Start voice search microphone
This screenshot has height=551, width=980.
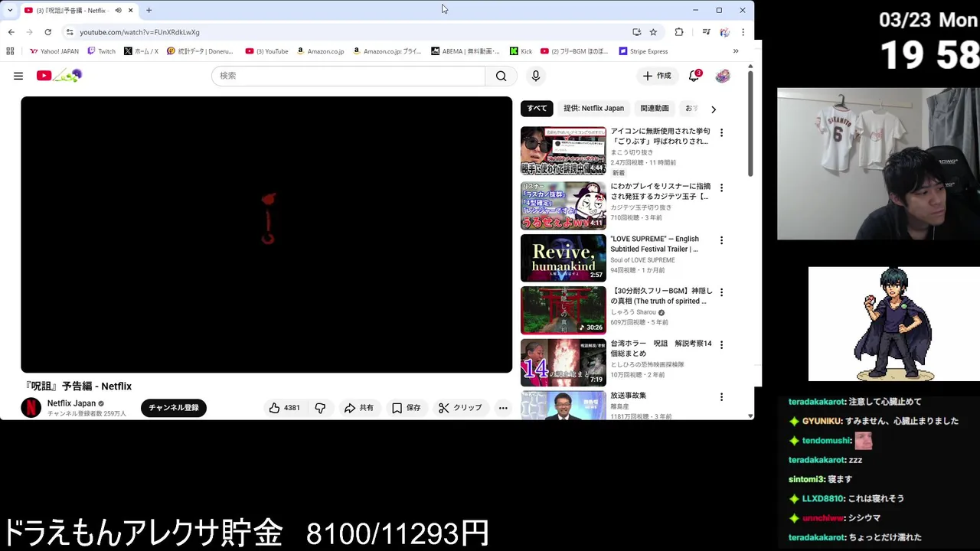point(536,76)
